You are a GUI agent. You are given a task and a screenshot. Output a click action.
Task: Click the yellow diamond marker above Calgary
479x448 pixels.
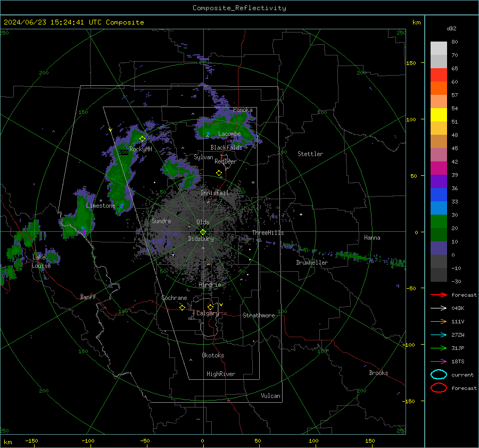[x=210, y=307]
